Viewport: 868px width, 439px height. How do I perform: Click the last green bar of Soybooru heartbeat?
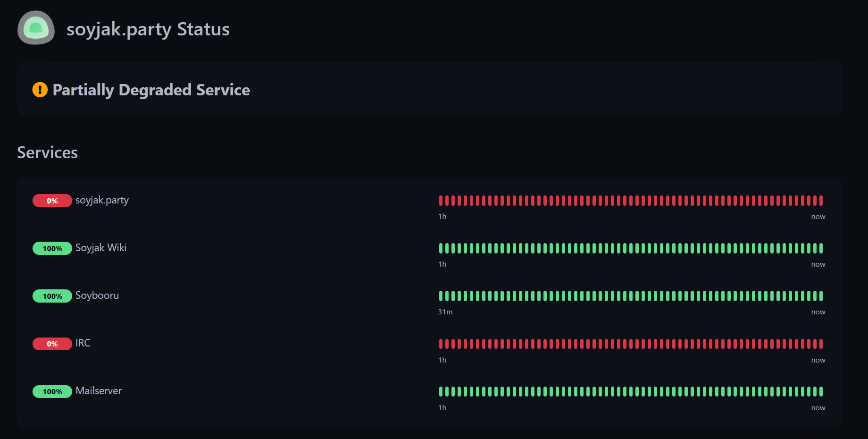[821, 296]
